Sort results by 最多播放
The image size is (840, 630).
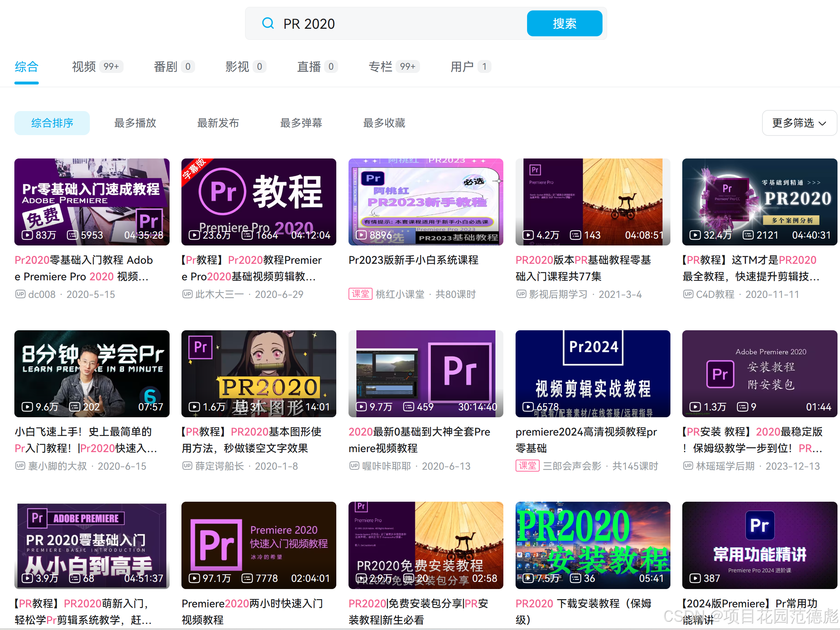pyautogui.click(x=135, y=123)
